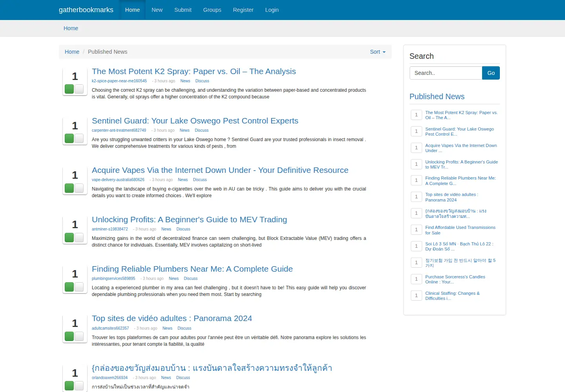Upvote green button for Sentinel Guard post
This screenshot has width=565, height=392.
point(69,138)
